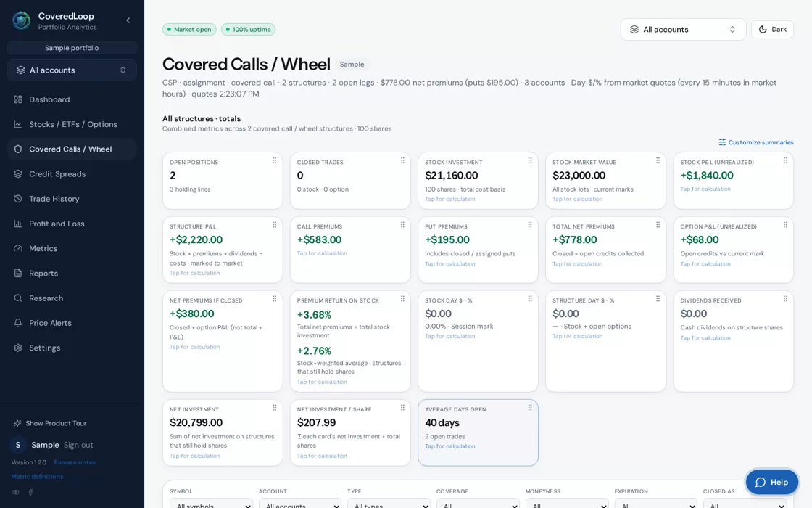Tap for calculation under Stock Investment
The image size is (812, 508).
[450, 199]
